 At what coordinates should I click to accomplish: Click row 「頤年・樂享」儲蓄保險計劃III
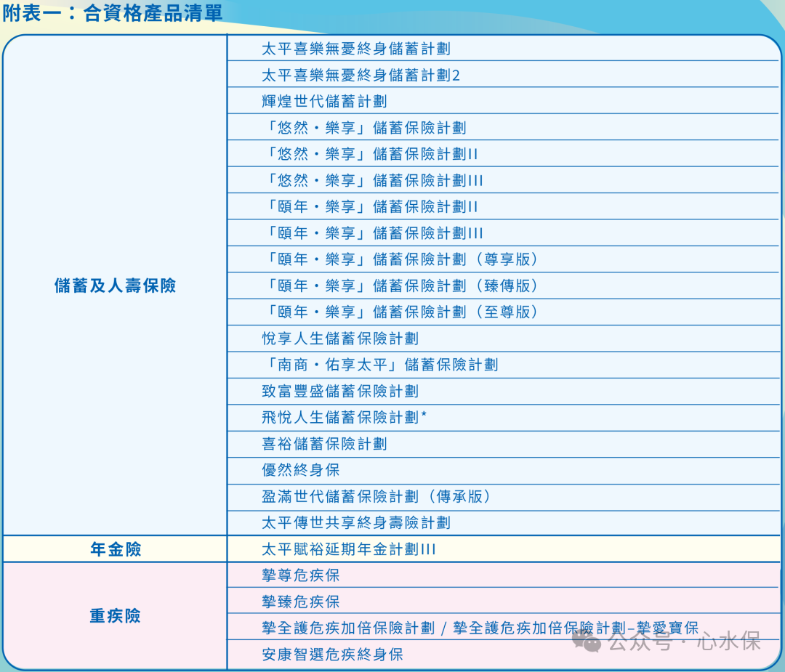[x=504, y=232]
